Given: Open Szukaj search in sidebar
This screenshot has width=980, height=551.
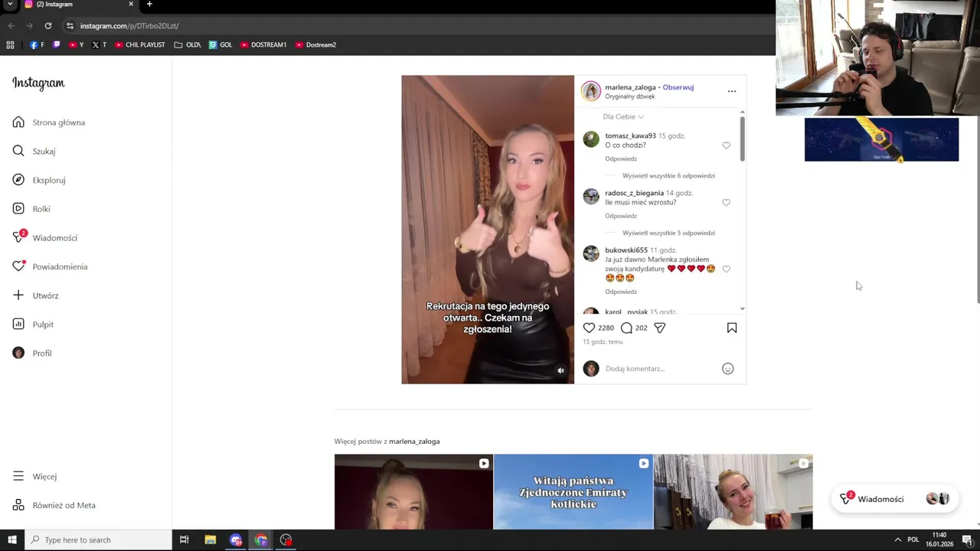Looking at the screenshot, I should click(34, 152).
